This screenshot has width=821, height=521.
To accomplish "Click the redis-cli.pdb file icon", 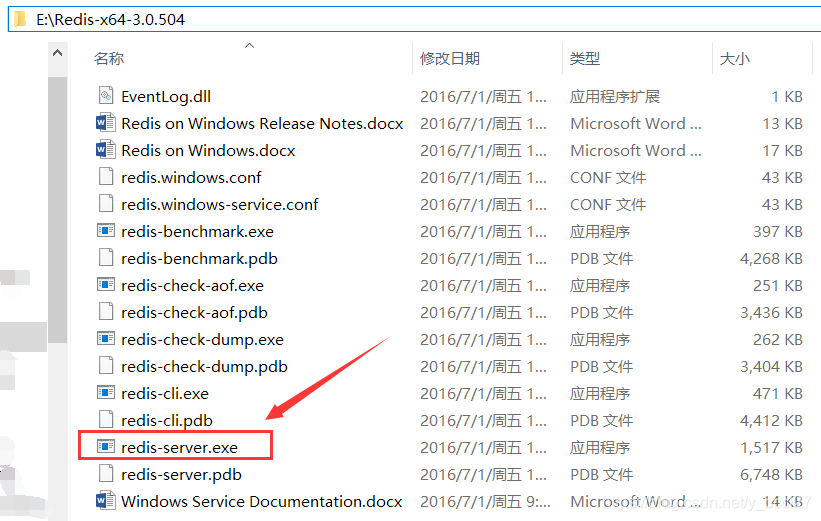I will coord(106,420).
